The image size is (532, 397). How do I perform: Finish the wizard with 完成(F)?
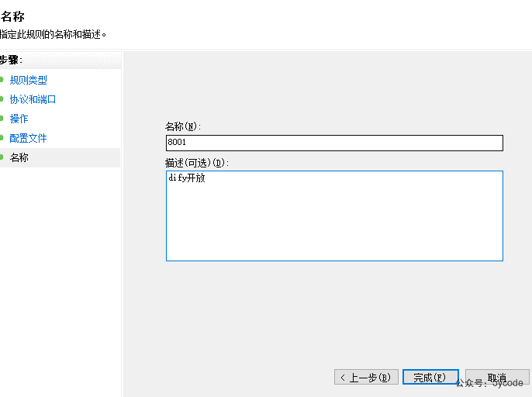430,377
